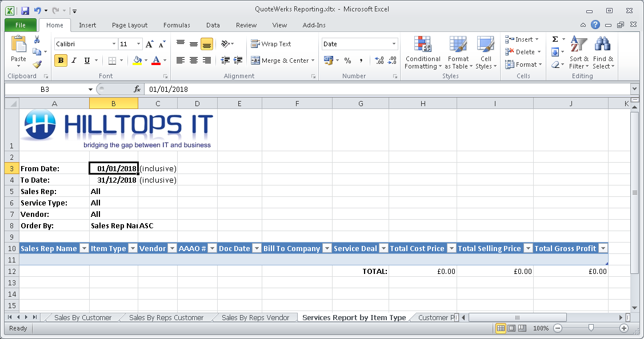
Task: Click the Percent Style icon
Action: click(347, 60)
